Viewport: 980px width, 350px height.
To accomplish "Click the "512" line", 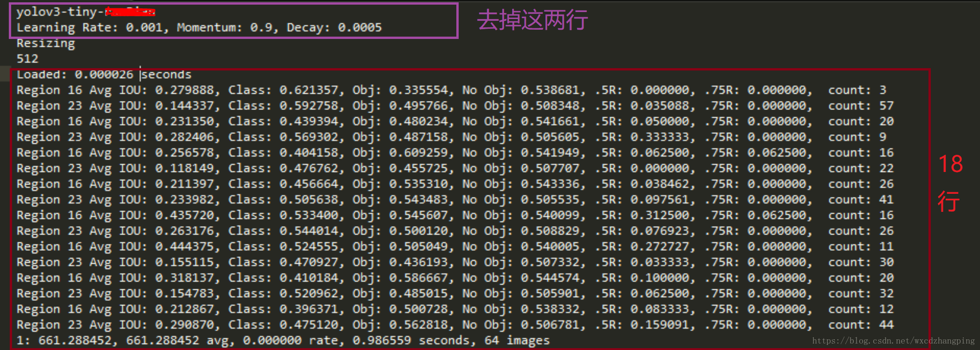I will point(27,59).
